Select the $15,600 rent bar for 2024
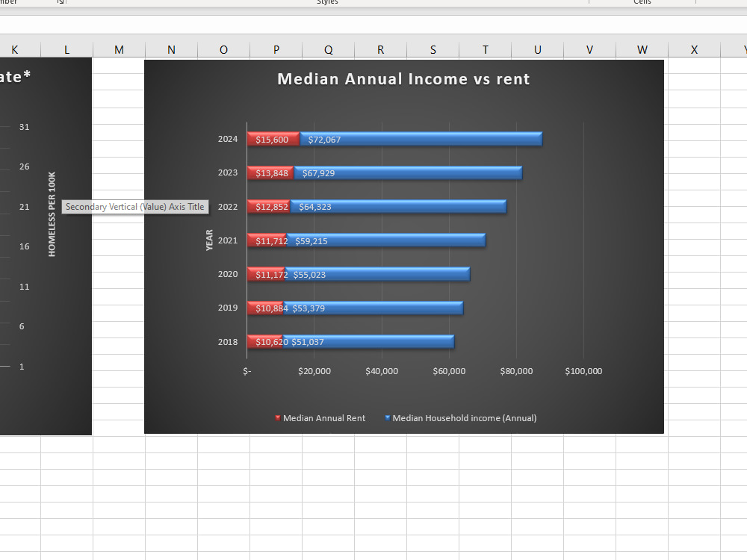 coord(273,139)
